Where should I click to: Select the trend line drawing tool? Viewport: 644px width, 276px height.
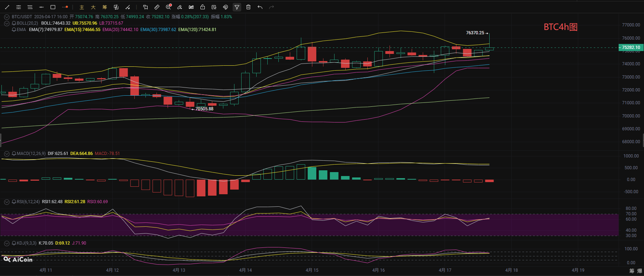pos(7,7)
